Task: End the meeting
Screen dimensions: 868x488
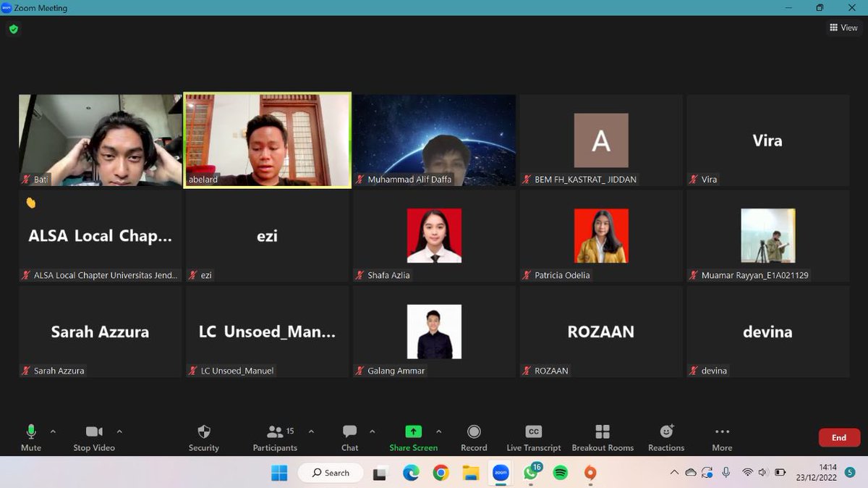Action: point(838,437)
